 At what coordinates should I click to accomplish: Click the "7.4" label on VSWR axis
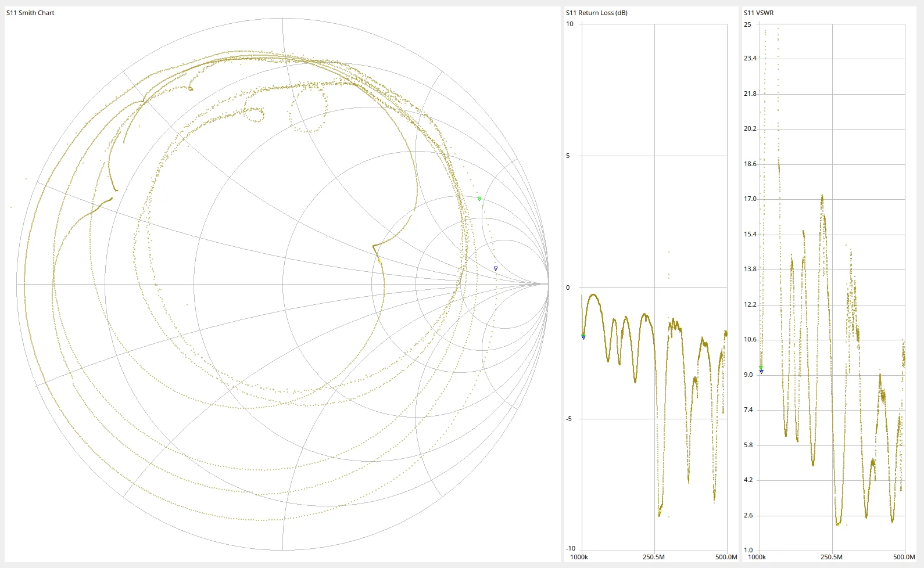tap(748, 409)
